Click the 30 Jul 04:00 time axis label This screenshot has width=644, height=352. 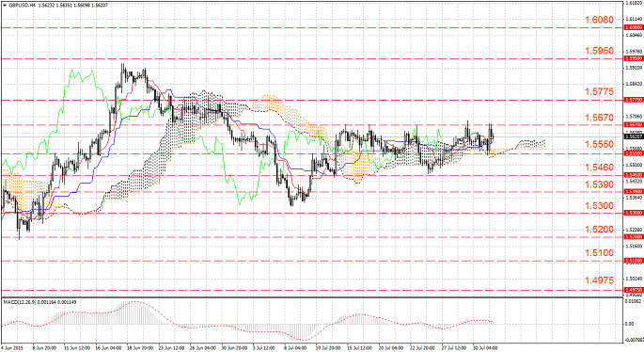(x=485, y=348)
